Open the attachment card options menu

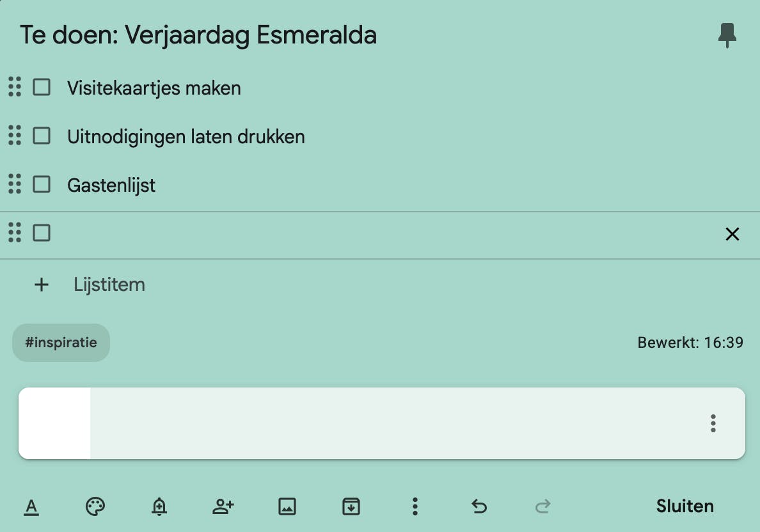[x=713, y=423]
